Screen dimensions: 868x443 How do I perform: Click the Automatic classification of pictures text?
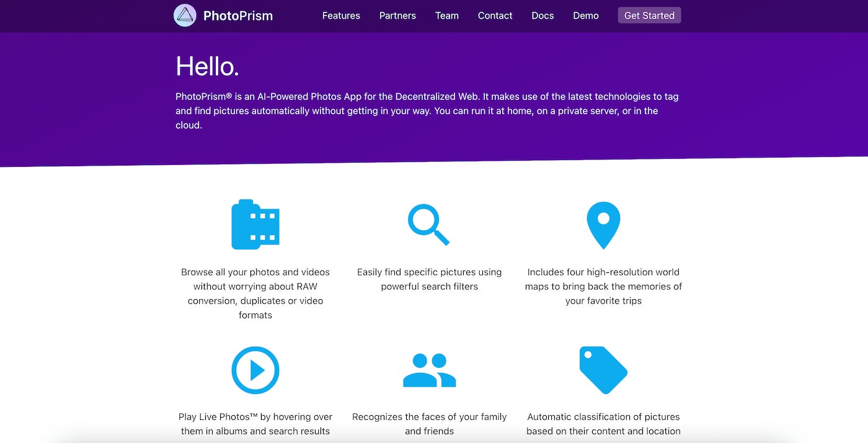click(x=603, y=424)
